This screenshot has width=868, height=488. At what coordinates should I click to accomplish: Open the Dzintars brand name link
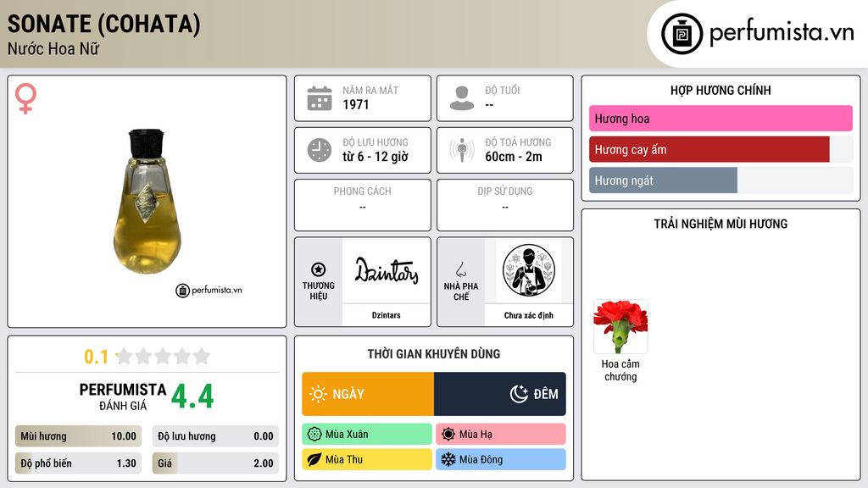click(387, 315)
